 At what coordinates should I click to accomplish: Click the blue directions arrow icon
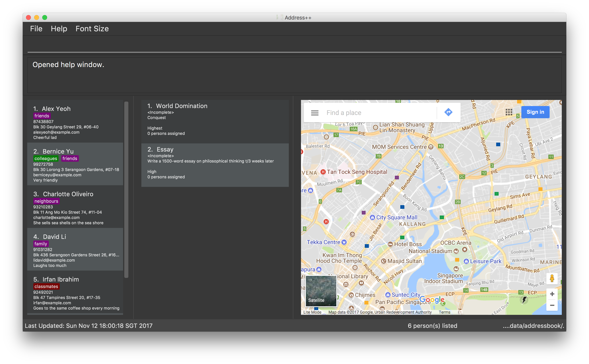pyautogui.click(x=448, y=112)
